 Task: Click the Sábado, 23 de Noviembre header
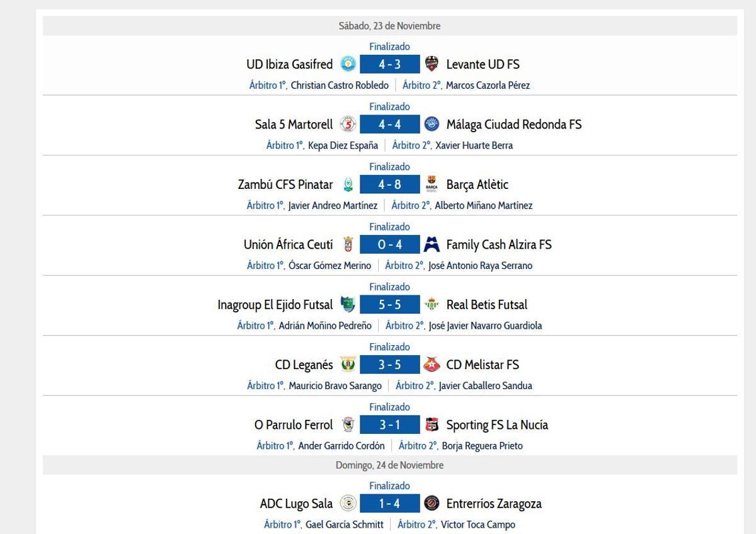coord(389,26)
